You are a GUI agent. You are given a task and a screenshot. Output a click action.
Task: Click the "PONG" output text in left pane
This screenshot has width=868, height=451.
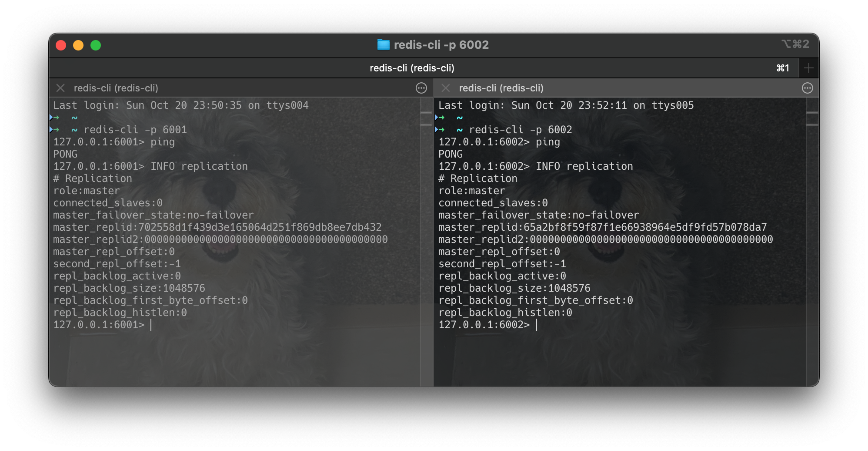click(65, 154)
